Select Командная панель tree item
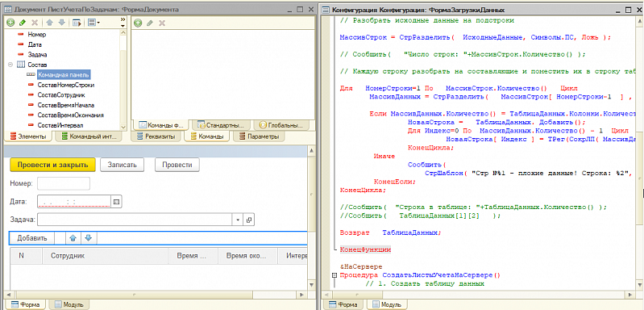This screenshot has height=310, width=644. 63,75
